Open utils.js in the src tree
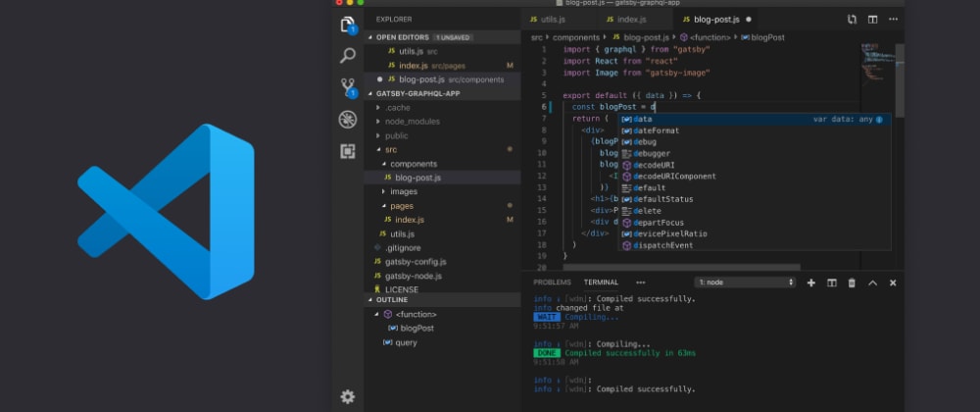980x412 pixels. (x=442, y=233)
